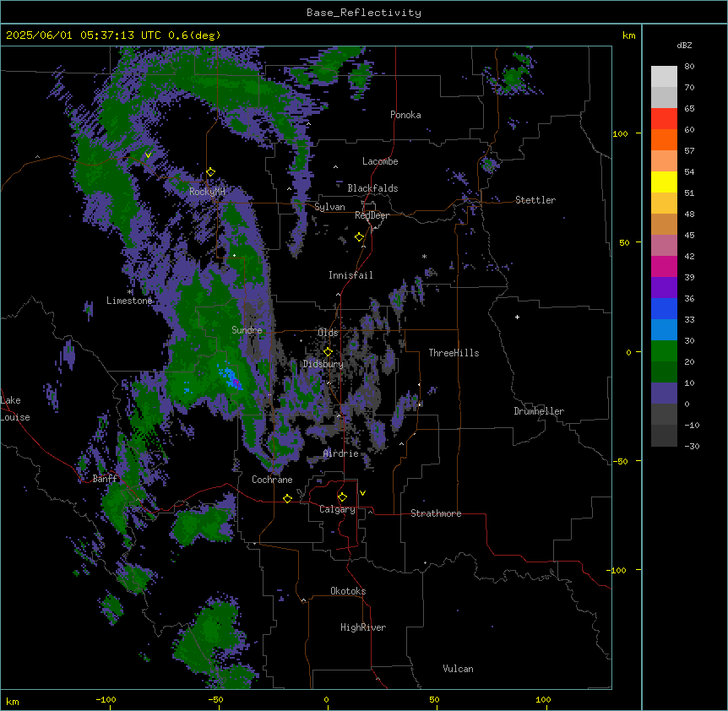Click the dark orange 57-60 dBZ swatch
The image size is (728, 711).
(664, 139)
